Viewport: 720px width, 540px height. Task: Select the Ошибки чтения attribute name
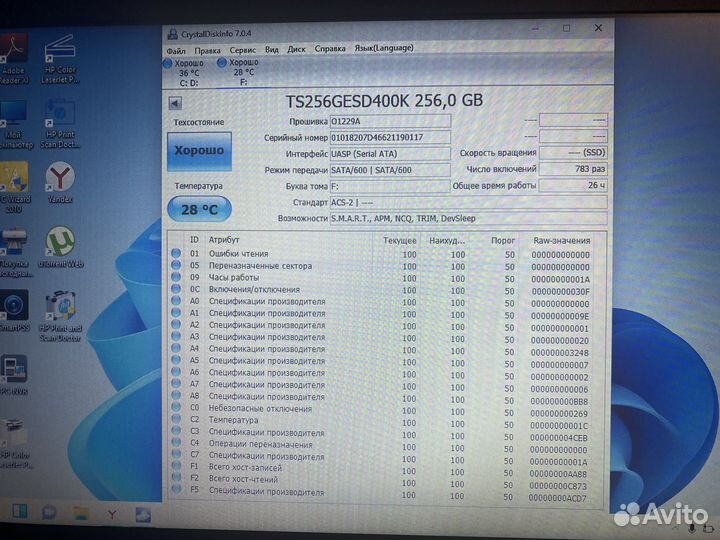pos(238,253)
